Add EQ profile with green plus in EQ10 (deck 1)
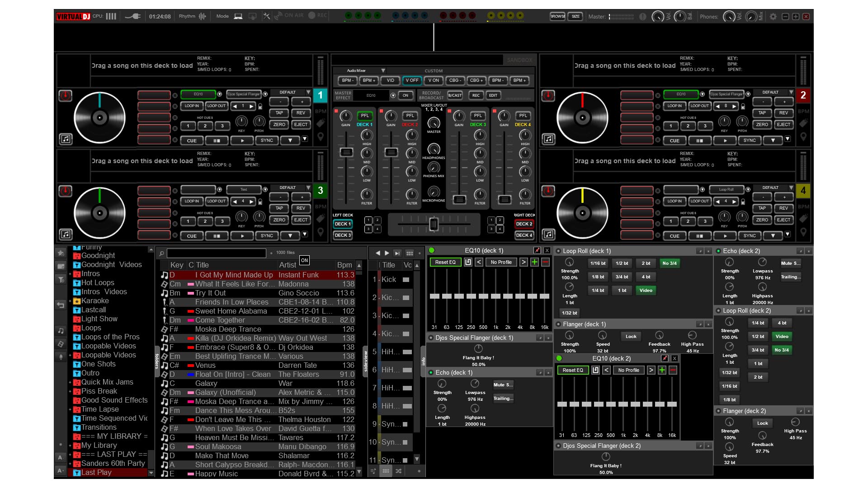The image size is (868, 488). pyautogui.click(x=534, y=262)
